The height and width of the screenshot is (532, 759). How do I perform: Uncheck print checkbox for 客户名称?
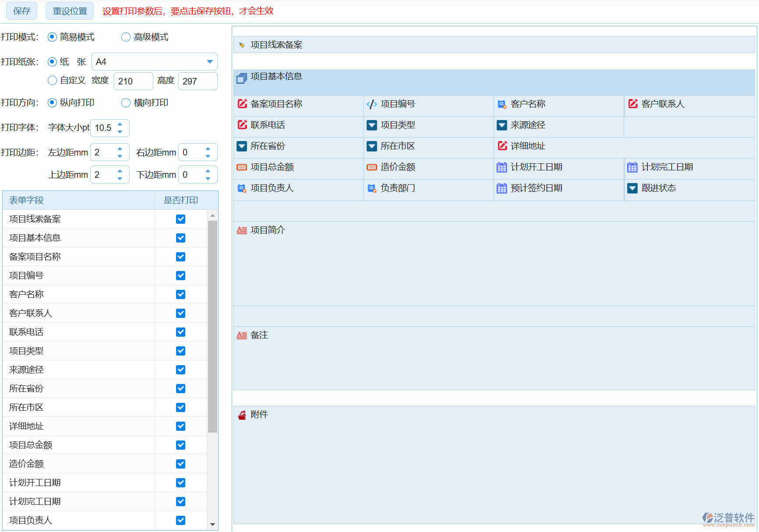(180, 294)
